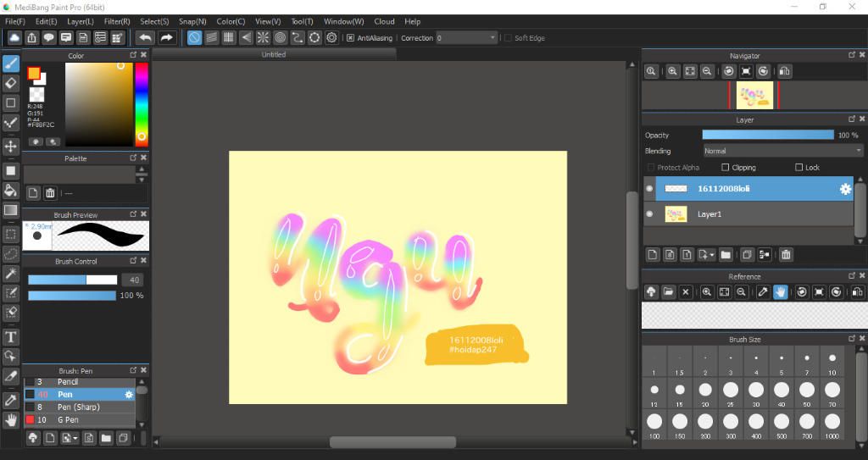868x460 pixels.
Task: Choose brush size 1000 preset
Action: (x=832, y=424)
